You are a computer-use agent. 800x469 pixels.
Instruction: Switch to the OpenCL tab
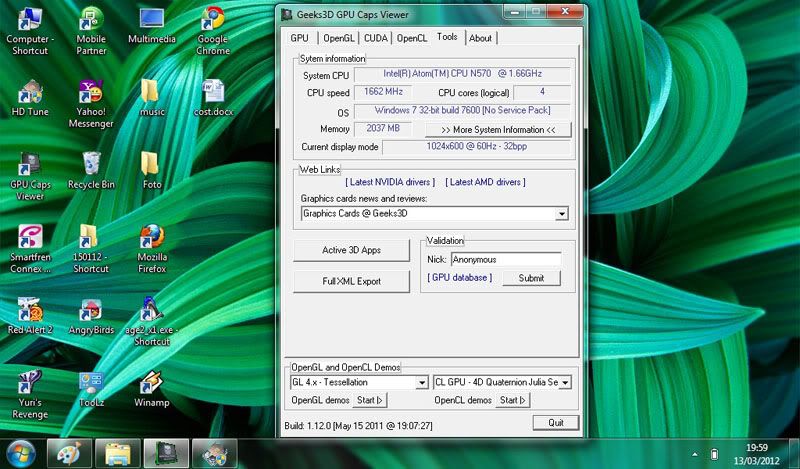pos(412,38)
